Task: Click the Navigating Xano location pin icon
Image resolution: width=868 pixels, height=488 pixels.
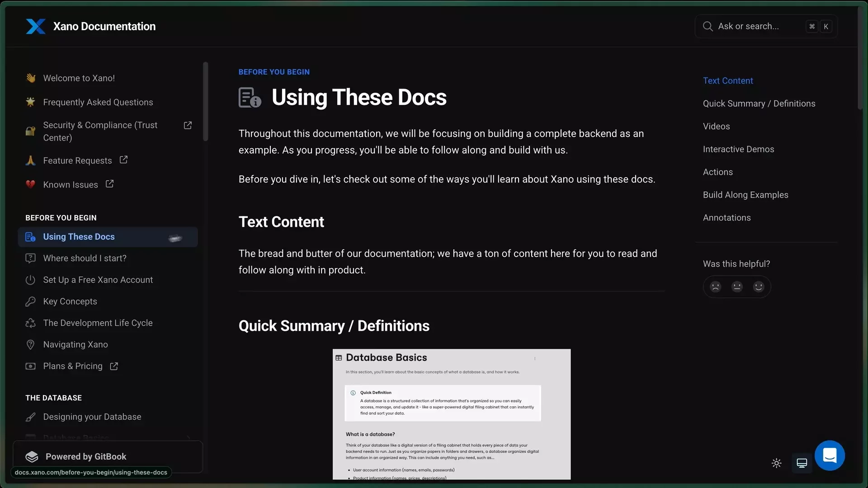Action: pyautogui.click(x=30, y=344)
